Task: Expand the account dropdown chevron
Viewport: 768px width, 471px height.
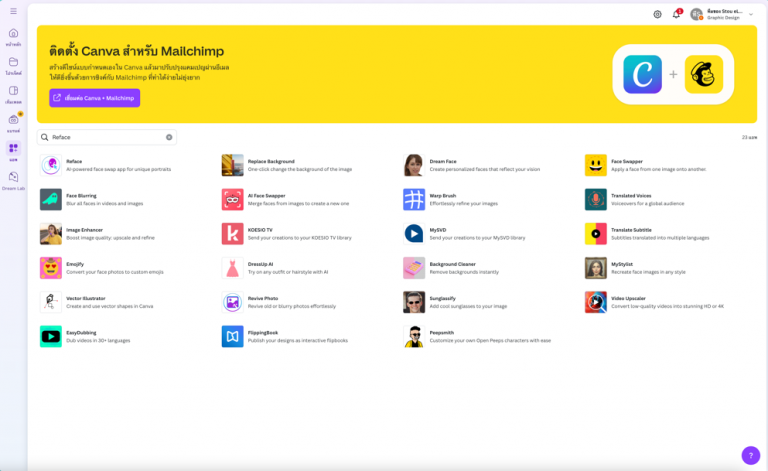Action: coord(751,15)
